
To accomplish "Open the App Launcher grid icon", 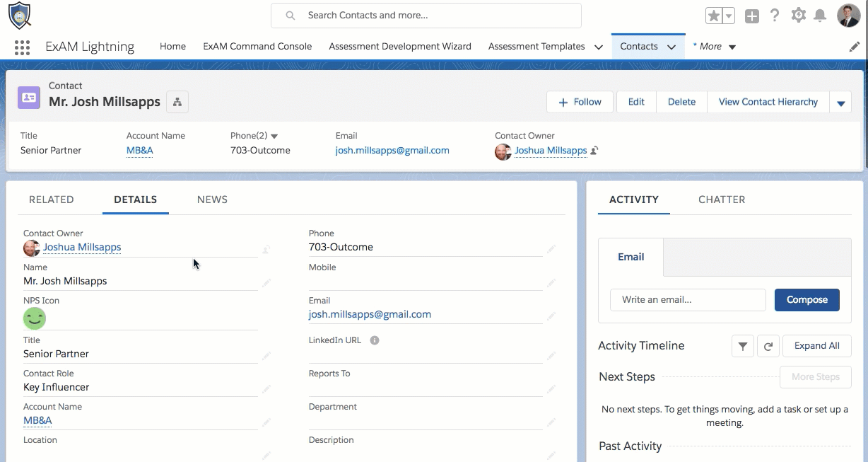I will pos(22,47).
